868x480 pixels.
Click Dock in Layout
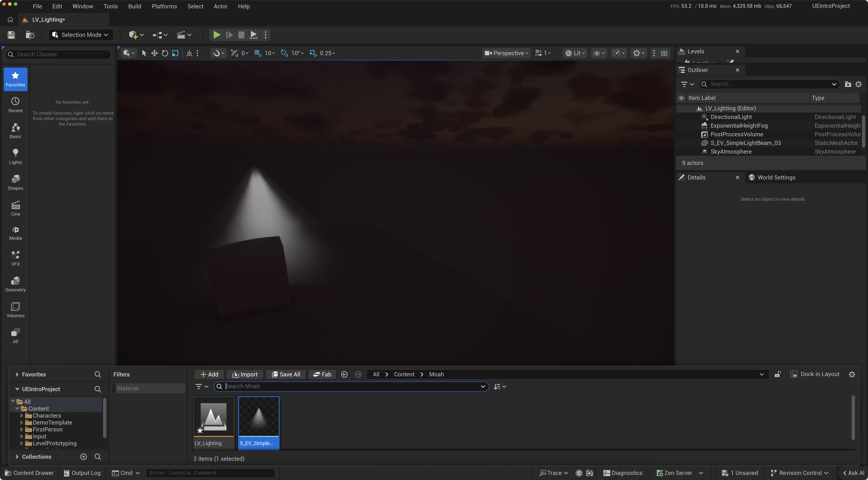coord(815,374)
